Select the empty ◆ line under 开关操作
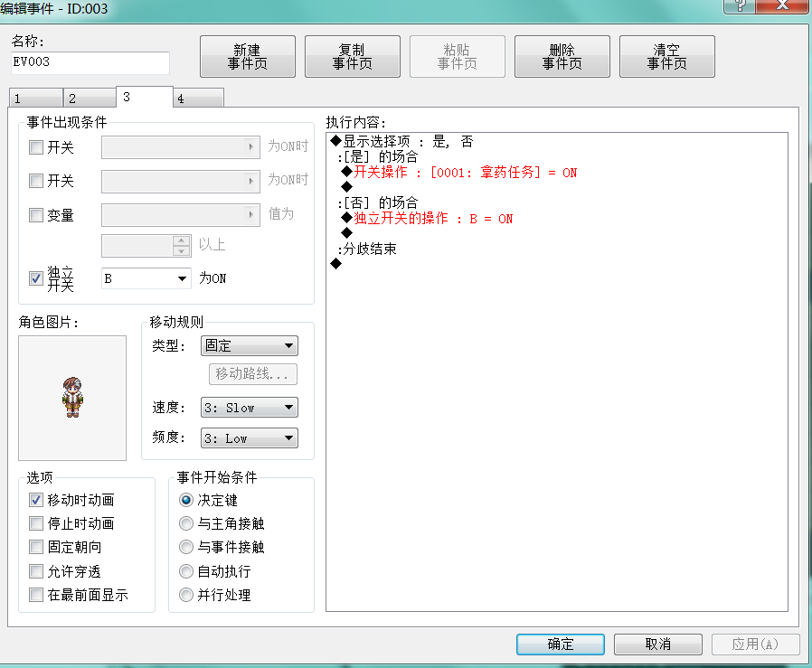 click(347, 187)
